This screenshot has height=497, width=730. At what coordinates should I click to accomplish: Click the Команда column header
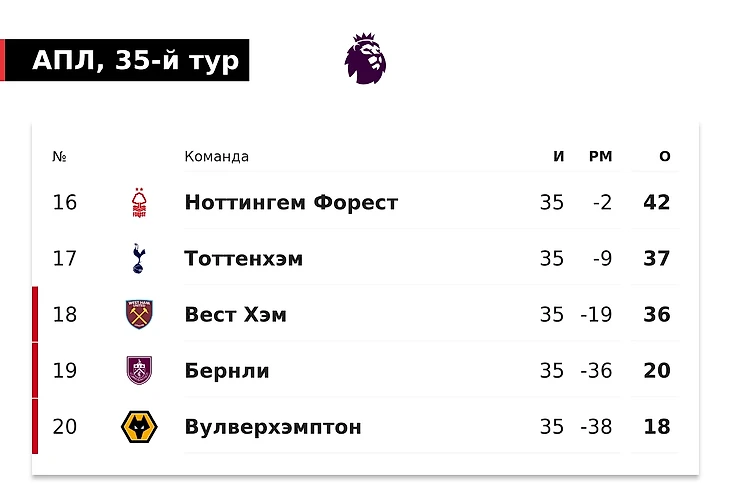(216, 156)
